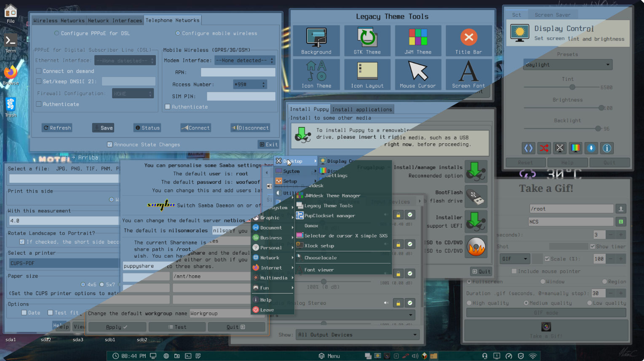Enable Connect on demand checkbox
This screenshot has height=361, width=644.
(x=39, y=71)
